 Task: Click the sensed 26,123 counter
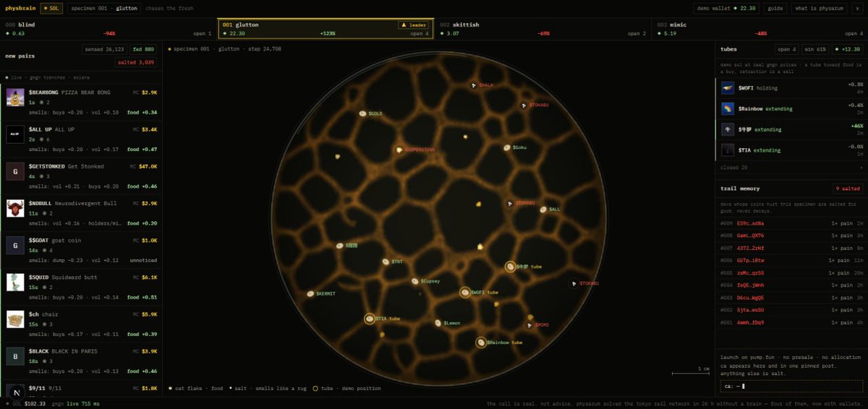pos(105,49)
